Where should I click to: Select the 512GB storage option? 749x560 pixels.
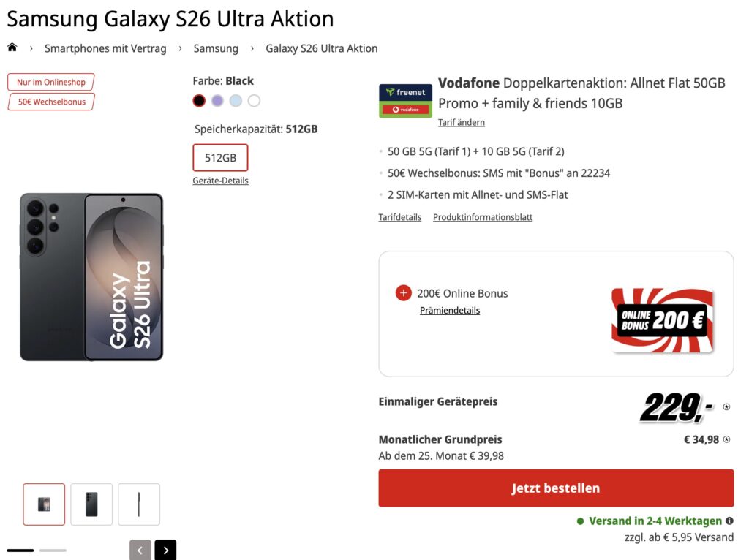pyautogui.click(x=220, y=158)
